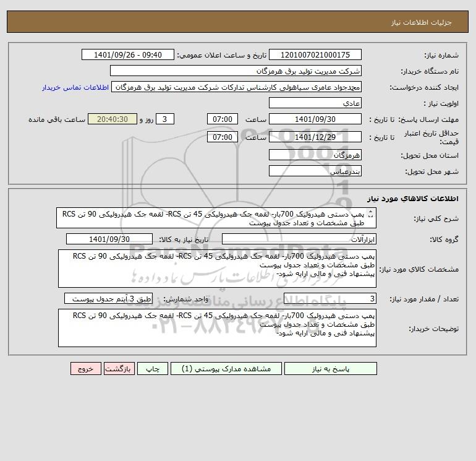Click the buyer organization name field
The image size is (476, 461).
[236, 71]
